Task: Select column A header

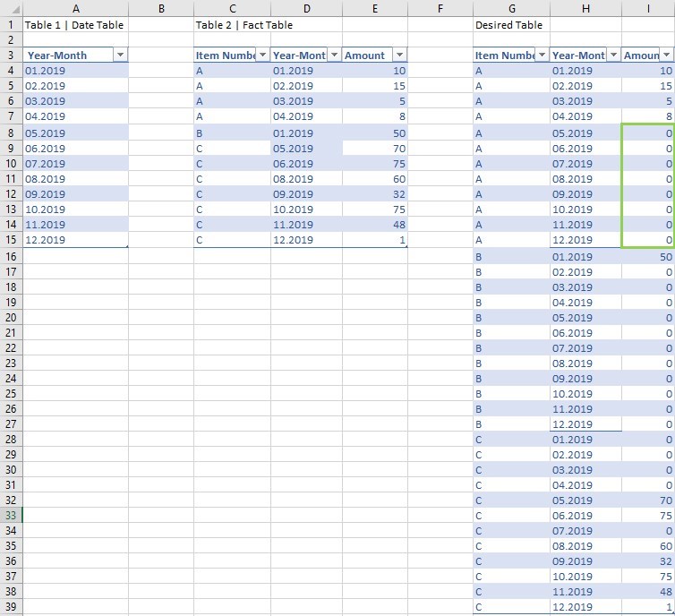Action: [76, 9]
